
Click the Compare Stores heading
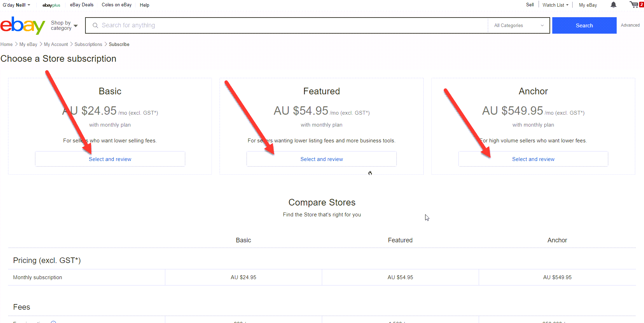pyautogui.click(x=322, y=202)
